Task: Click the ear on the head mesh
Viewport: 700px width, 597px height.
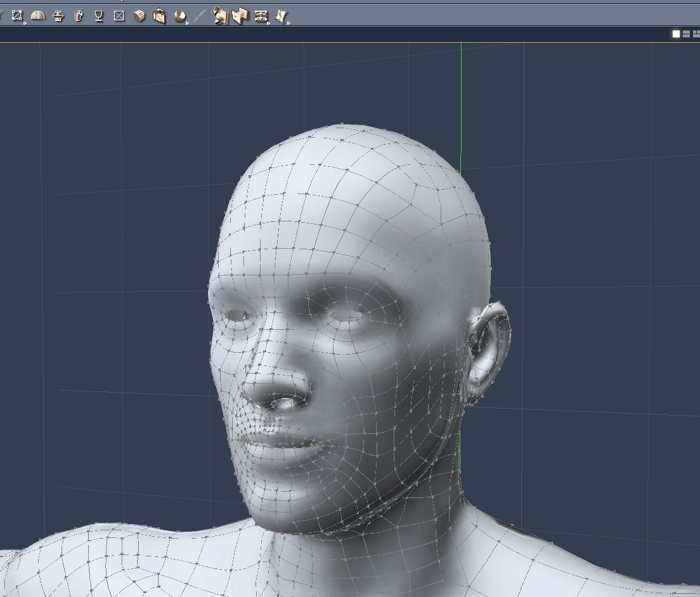Action: click(x=488, y=353)
